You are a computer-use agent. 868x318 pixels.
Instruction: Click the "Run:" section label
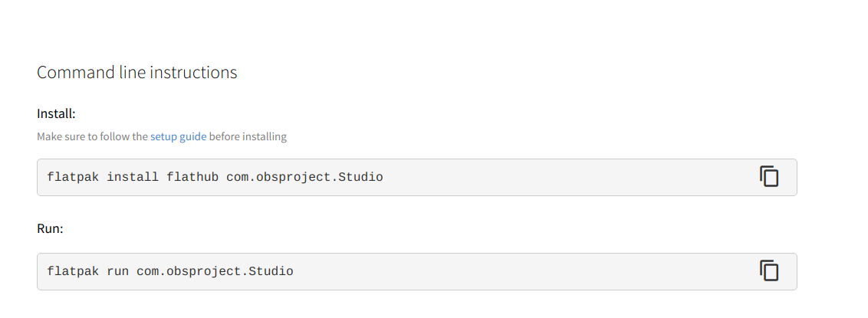(50, 228)
